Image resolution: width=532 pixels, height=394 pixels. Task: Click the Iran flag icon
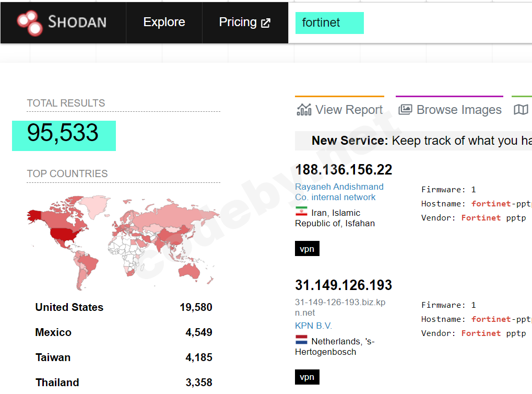[301, 212]
